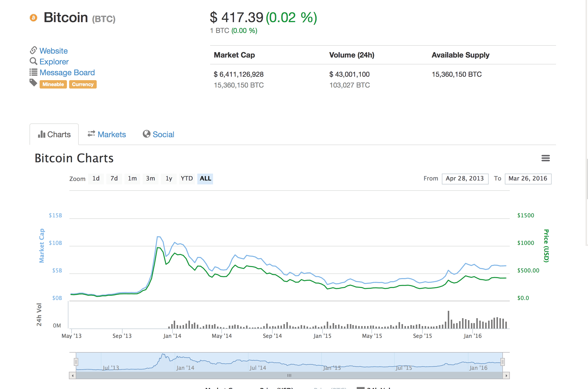Grab the right navigator range handle
Viewport: 588px width, 389px height.
[503, 362]
